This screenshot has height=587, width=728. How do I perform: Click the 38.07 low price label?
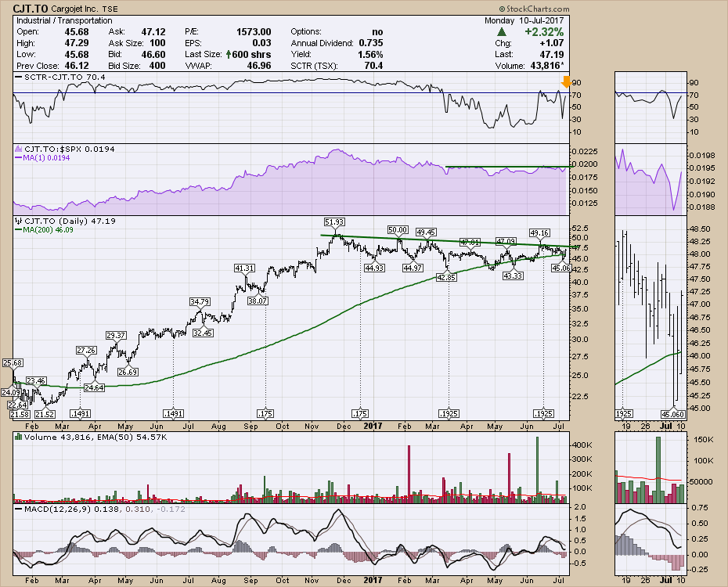tap(258, 301)
